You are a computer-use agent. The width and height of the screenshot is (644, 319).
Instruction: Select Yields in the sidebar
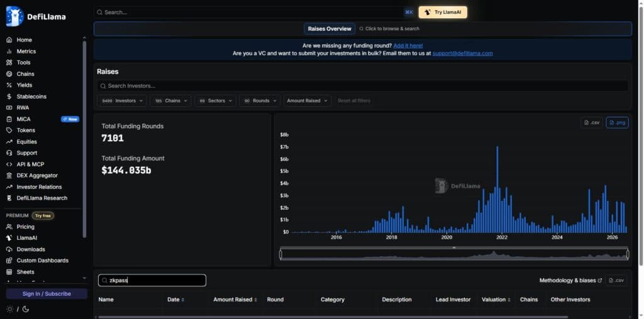25,85
